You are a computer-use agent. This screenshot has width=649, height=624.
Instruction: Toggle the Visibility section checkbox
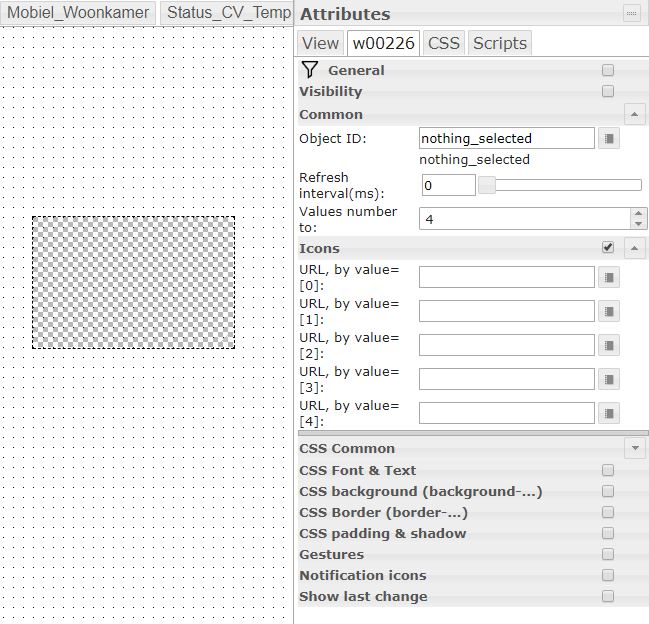(x=608, y=92)
